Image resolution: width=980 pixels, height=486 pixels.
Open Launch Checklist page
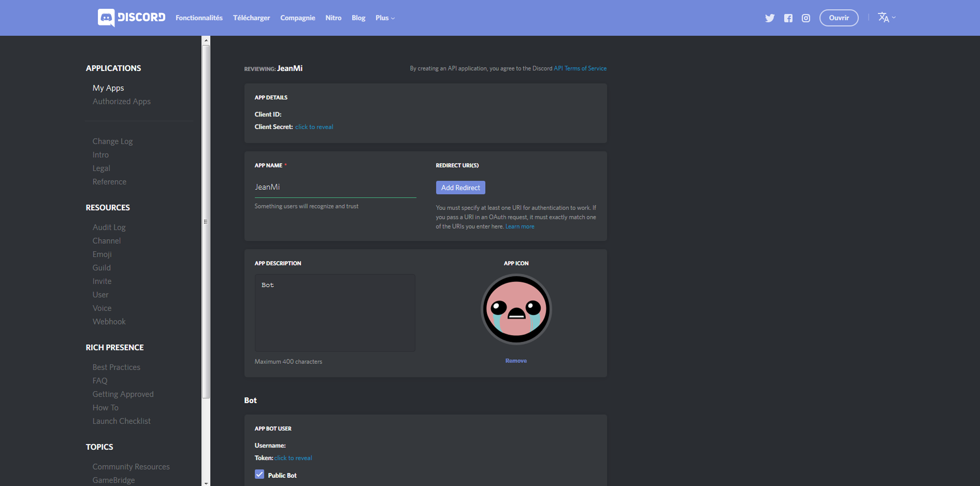tap(121, 421)
